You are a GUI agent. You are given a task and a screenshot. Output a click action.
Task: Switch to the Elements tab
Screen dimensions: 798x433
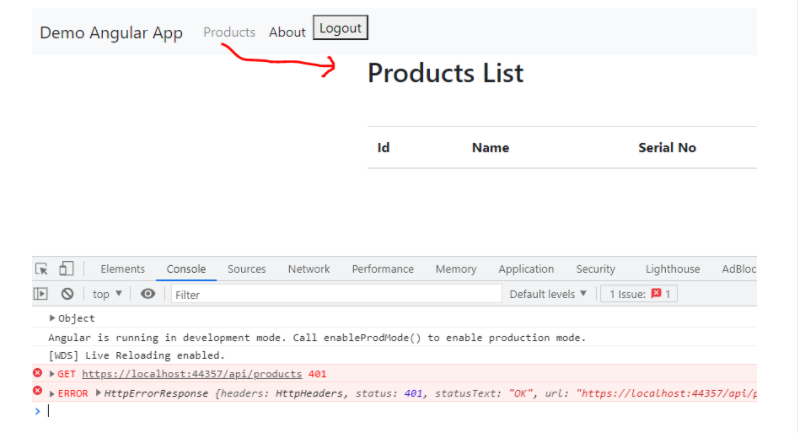click(x=122, y=269)
